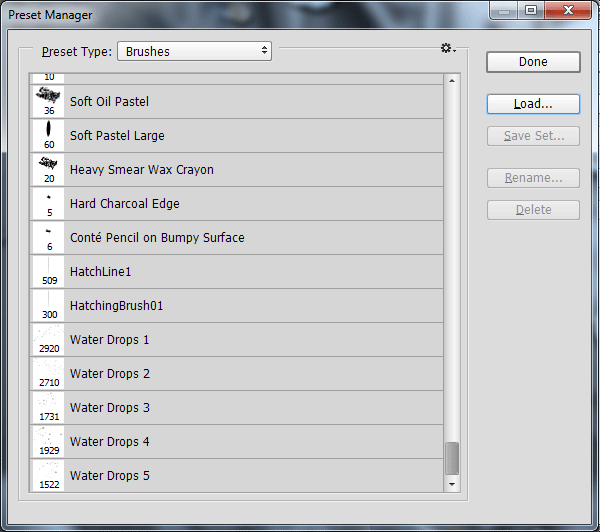600x532 pixels.
Task: Click the 'Hard Charcoal Edge' name
Action: 125,204
